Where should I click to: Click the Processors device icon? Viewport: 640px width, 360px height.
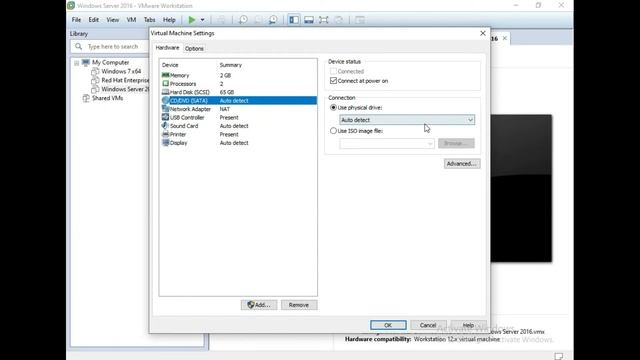click(165, 83)
